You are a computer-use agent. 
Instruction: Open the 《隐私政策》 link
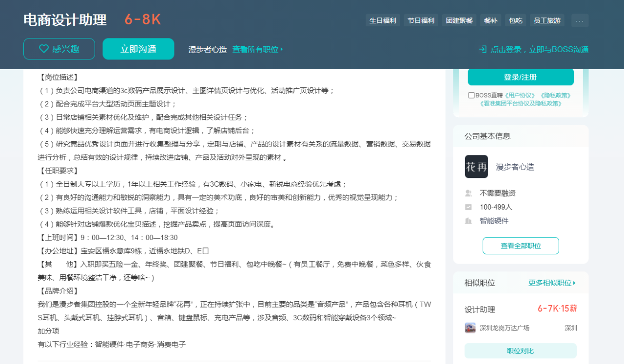pyautogui.click(x=555, y=95)
